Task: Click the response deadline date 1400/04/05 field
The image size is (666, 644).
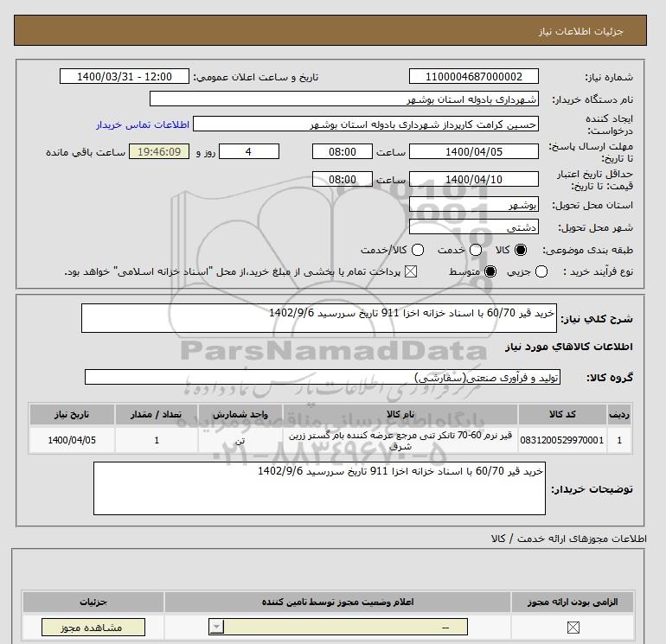Action: (x=474, y=151)
